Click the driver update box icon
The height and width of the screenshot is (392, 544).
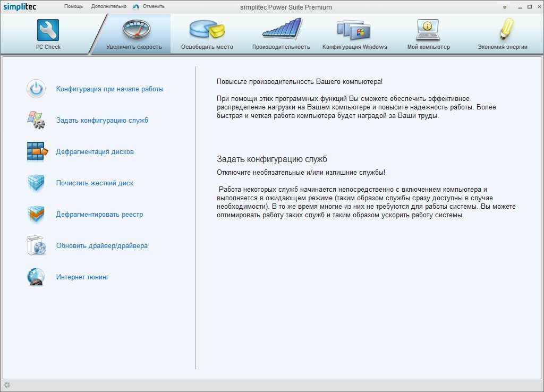(x=36, y=246)
